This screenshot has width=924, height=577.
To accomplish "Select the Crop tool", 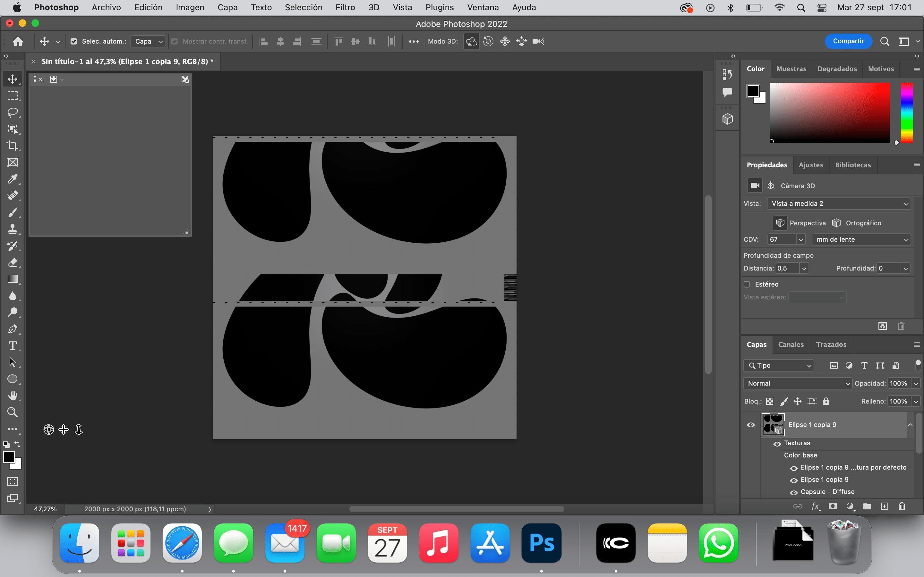I will [13, 146].
